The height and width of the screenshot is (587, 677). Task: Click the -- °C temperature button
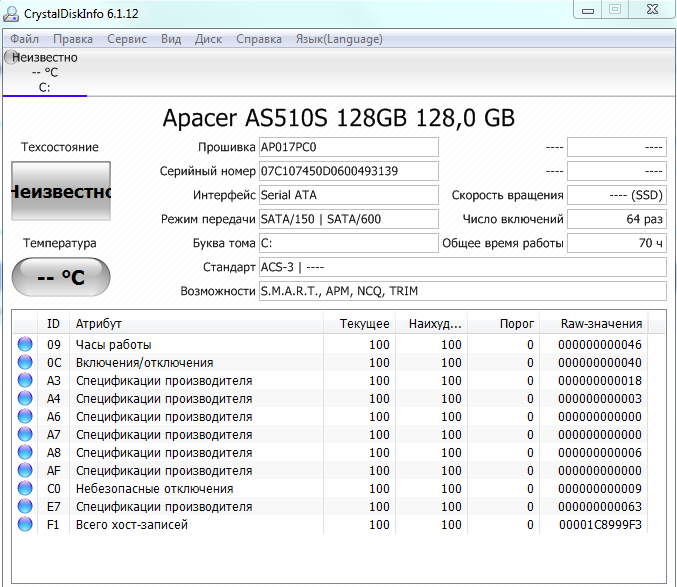tap(61, 277)
